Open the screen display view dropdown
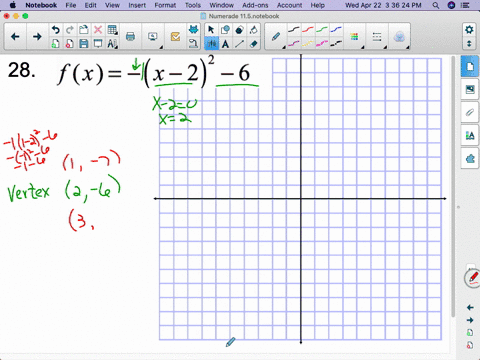480x360 pixels. 153,37
